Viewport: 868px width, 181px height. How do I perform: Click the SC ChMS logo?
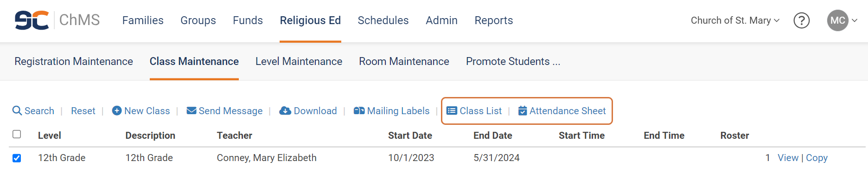click(57, 20)
